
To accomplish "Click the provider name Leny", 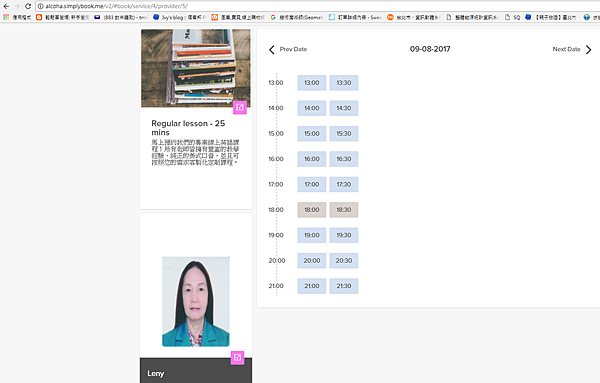I will click(x=156, y=373).
